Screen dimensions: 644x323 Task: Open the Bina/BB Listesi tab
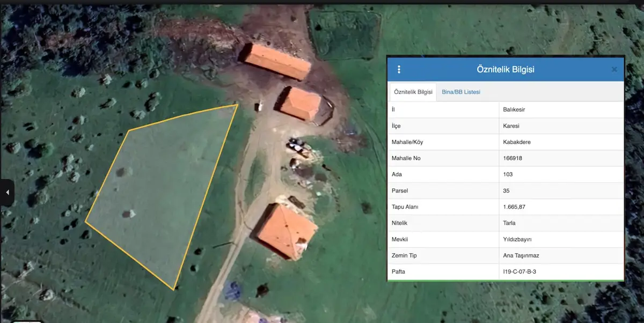[x=461, y=92]
